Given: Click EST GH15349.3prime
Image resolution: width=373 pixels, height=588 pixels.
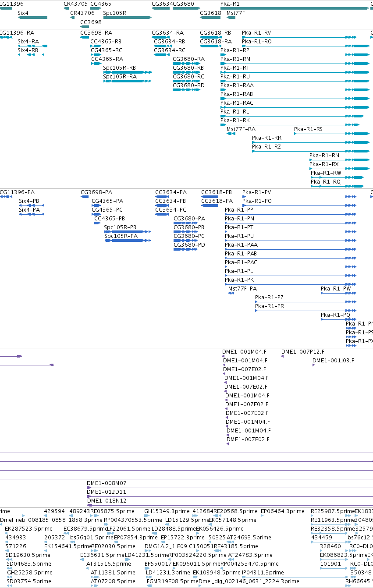Looking at the screenshot, I should click(167, 511).
